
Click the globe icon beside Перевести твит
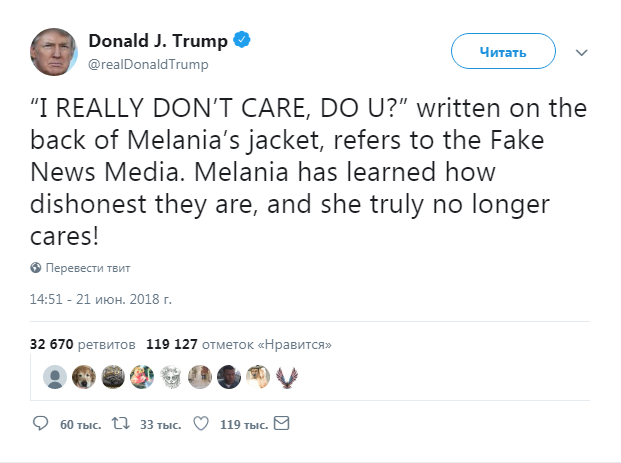pyautogui.click(x=36, y=268)
